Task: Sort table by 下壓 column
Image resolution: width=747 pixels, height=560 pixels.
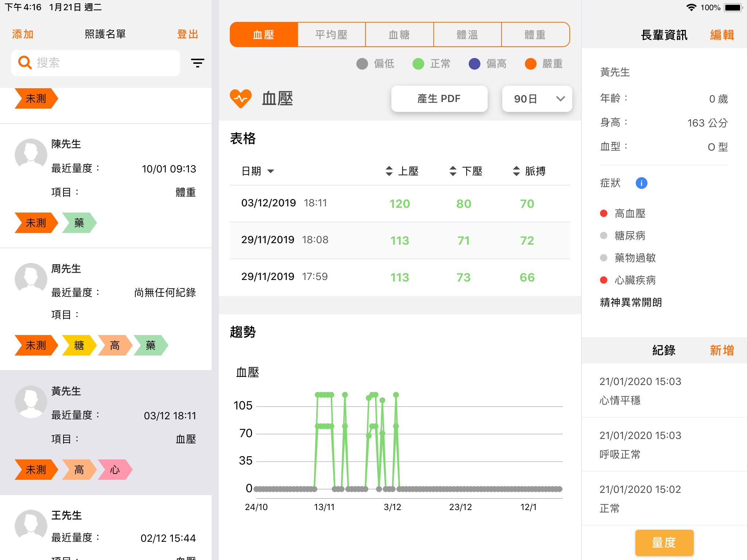Action: coord(466,171)
